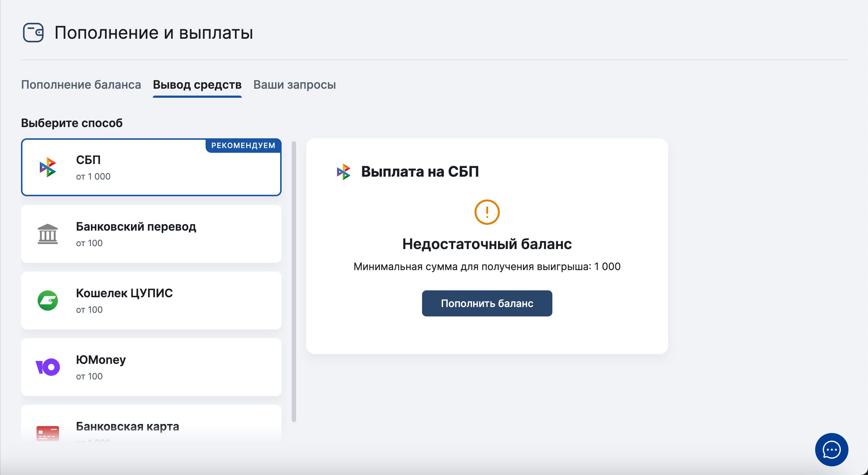Image resolution: width=868 pixels, height=475 pixels.
Task: Select the green Кошелек ЦУПИС wallet icon
Action: (x=48, y=300)
